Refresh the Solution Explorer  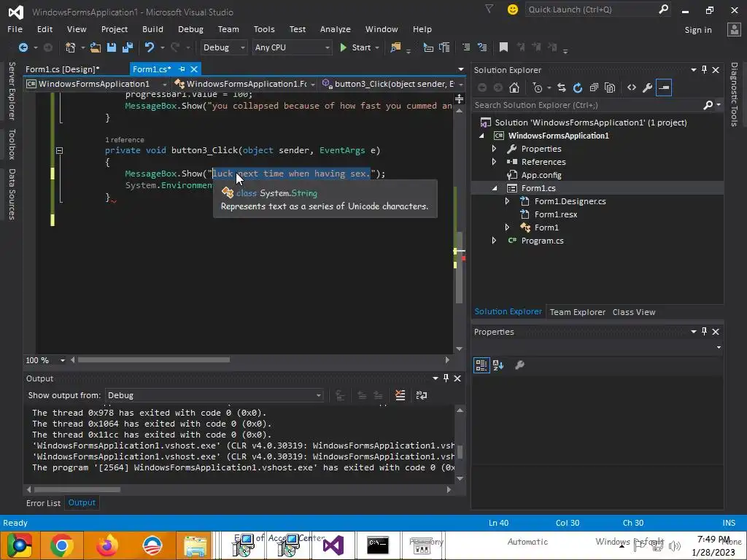[x=578, y=87]
